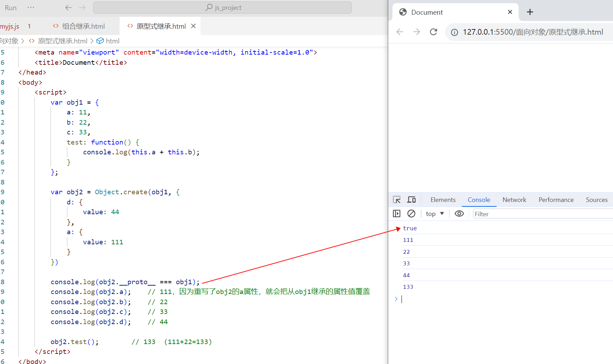613x364 pixels.
Task: Click the meta viewport line
Action: point(176,52)
